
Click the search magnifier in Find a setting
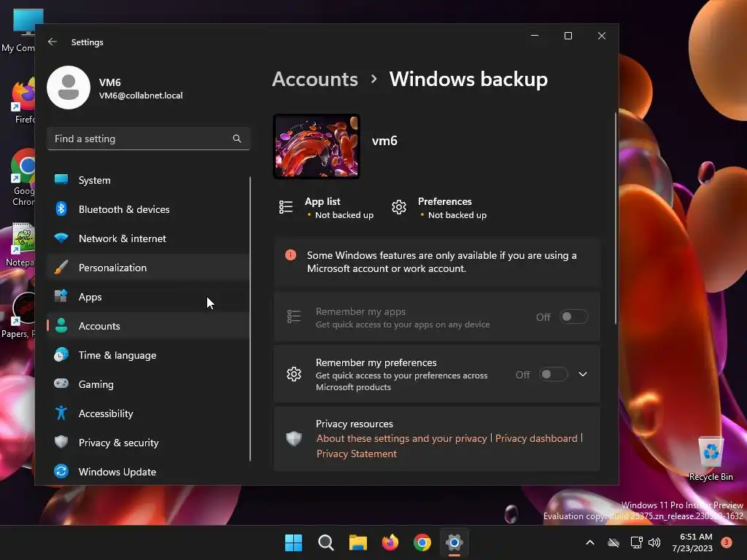pos(237,139)
